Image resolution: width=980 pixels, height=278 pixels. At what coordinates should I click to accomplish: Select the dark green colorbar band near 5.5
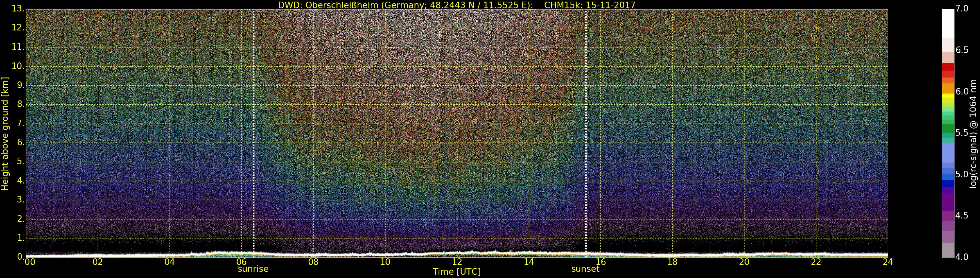coord(948,128)
